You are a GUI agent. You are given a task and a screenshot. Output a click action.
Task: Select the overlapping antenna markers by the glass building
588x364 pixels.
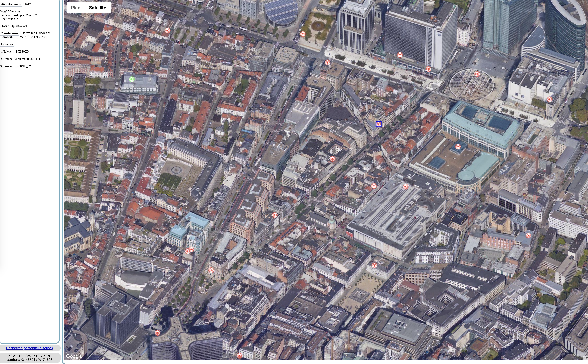[x=189, y=250]
